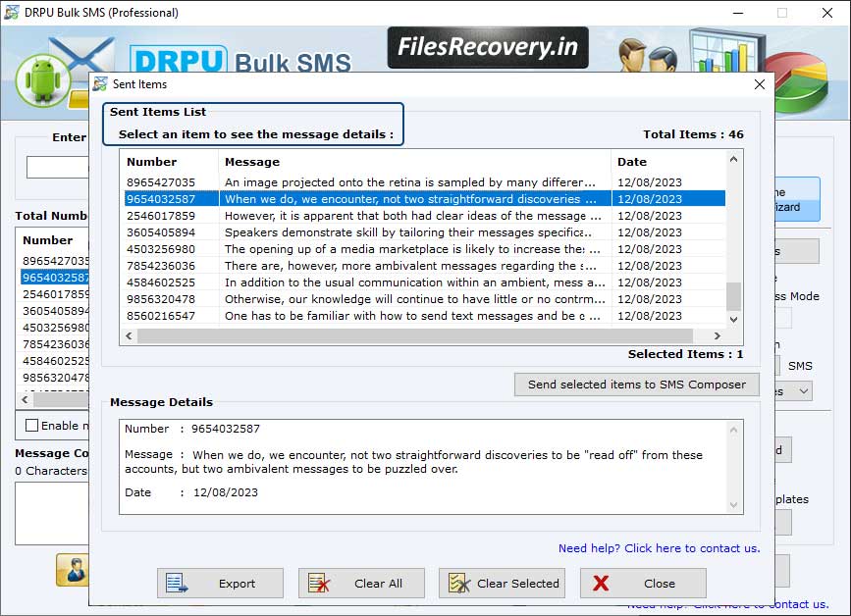This screenshot has height=616, width=851.
Task: Click message 'Otherwise, our knowledge will continue'
Action: (414, 299)
